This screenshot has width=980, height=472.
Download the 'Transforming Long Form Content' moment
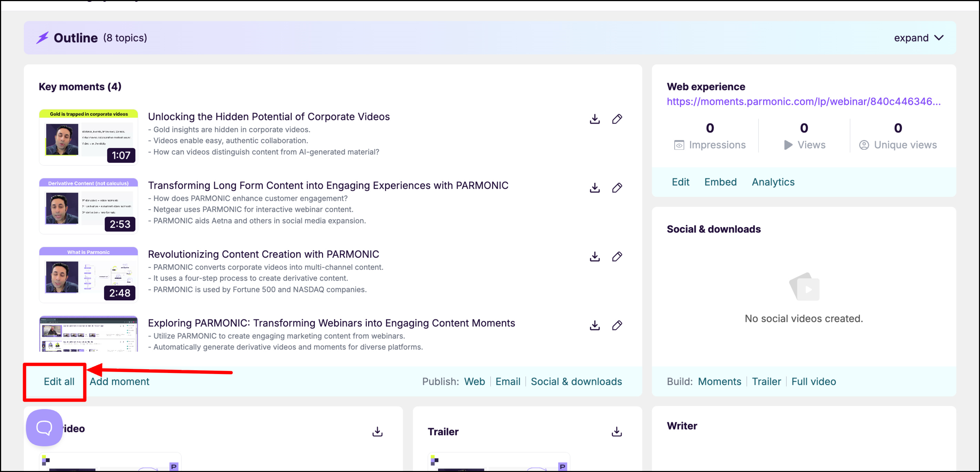pos(595,188)
